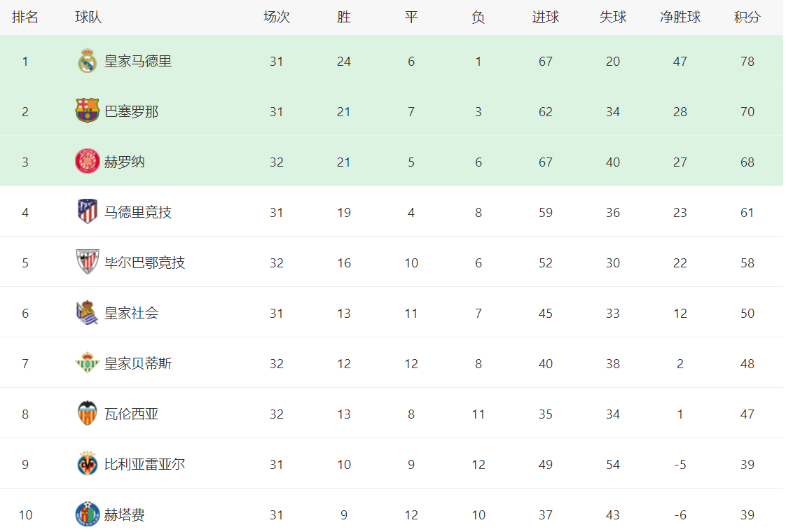This screenshot has width=786, height=532.
Task: Click the 净胜球 column header
Action: pyautogui.click(x=680, y=17)
